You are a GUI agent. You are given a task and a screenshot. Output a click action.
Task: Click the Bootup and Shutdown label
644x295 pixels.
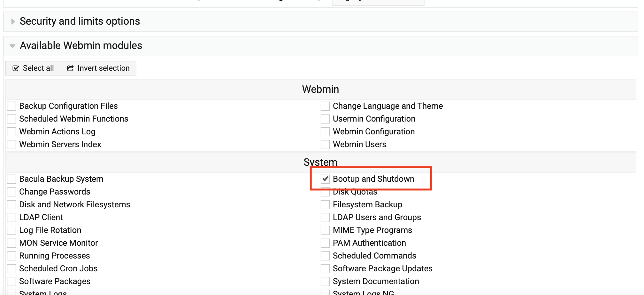(373, 179)
